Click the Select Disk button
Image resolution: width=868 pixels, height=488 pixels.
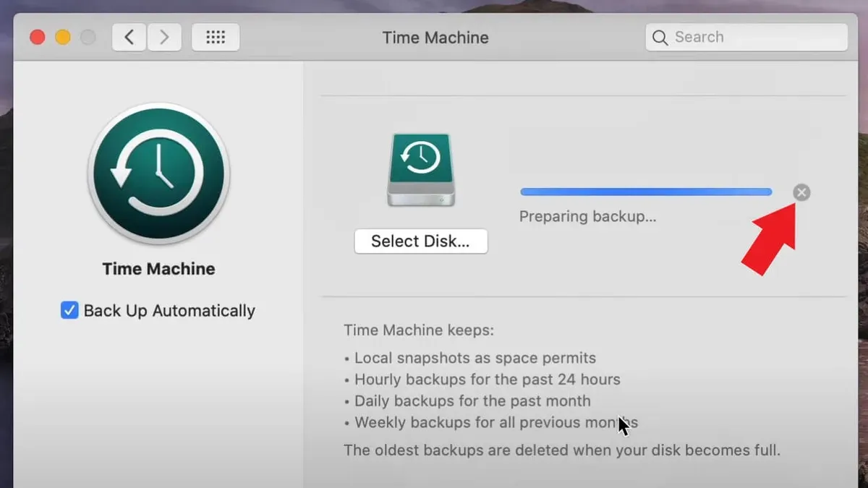(x=421, y=241)
